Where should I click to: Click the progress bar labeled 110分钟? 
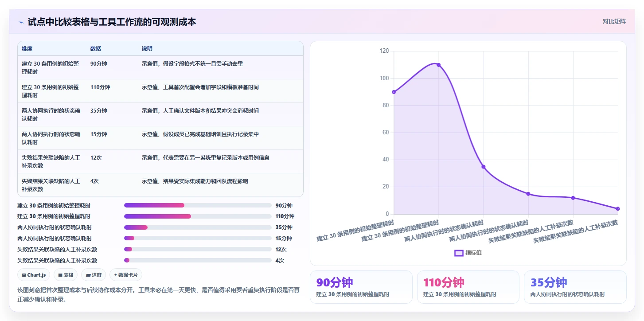[198, 216]
